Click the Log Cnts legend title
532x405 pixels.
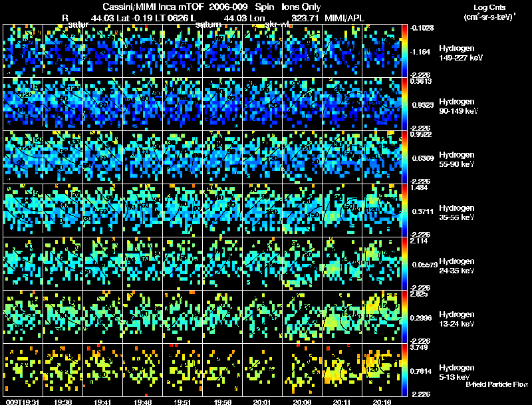pyautogui.click(x=489, y=7)
